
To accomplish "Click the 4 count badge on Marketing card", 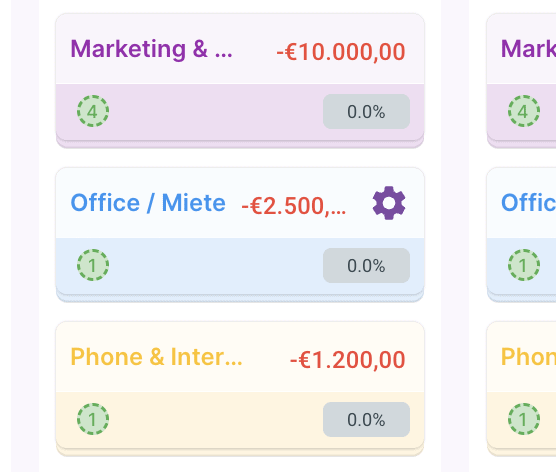I will (x=93, y=111).
